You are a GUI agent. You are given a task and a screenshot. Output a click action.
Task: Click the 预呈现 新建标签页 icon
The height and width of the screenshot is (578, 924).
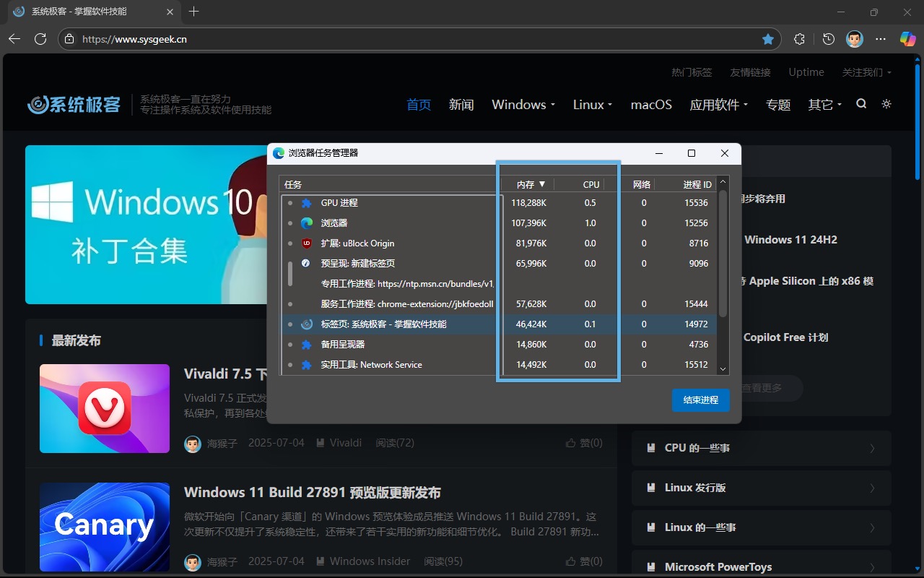306,264
